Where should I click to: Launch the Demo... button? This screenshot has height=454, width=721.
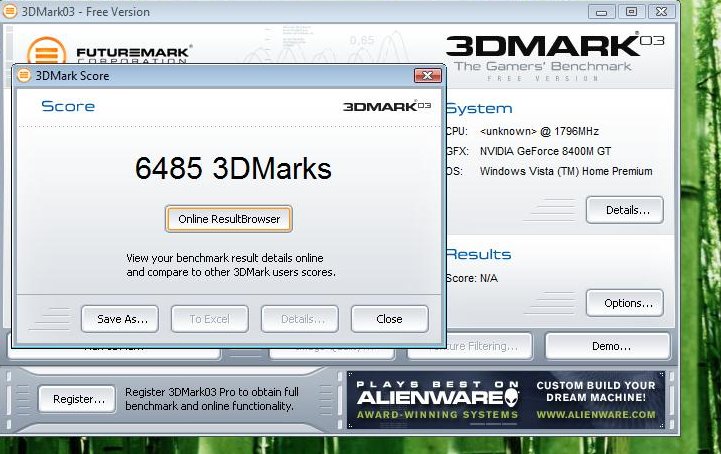click(x=607, y=346)
